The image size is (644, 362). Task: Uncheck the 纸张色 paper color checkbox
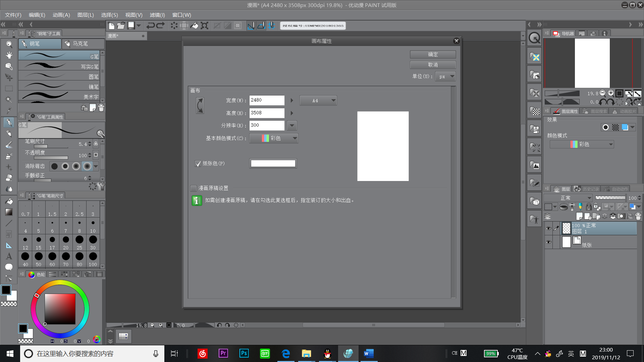click(198, 164)
